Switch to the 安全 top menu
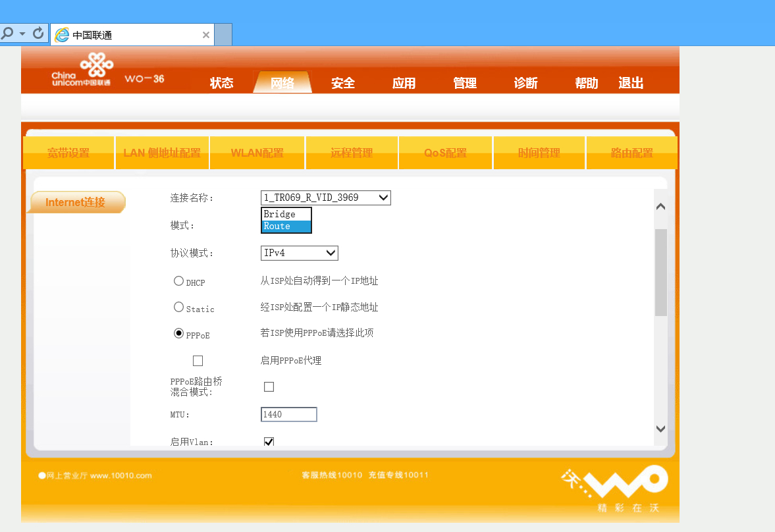 pos(343,82)
